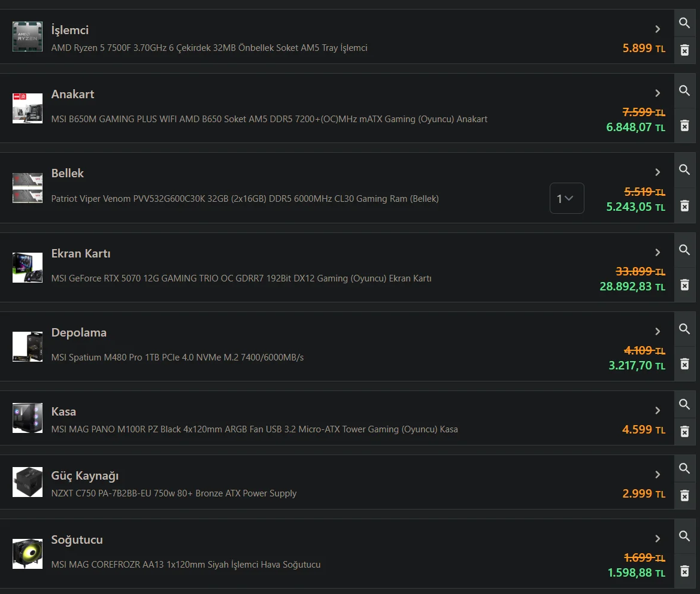Click the MSI MAG PANO case thumbnail
700x594 pixels.
(x=27, y=418)
